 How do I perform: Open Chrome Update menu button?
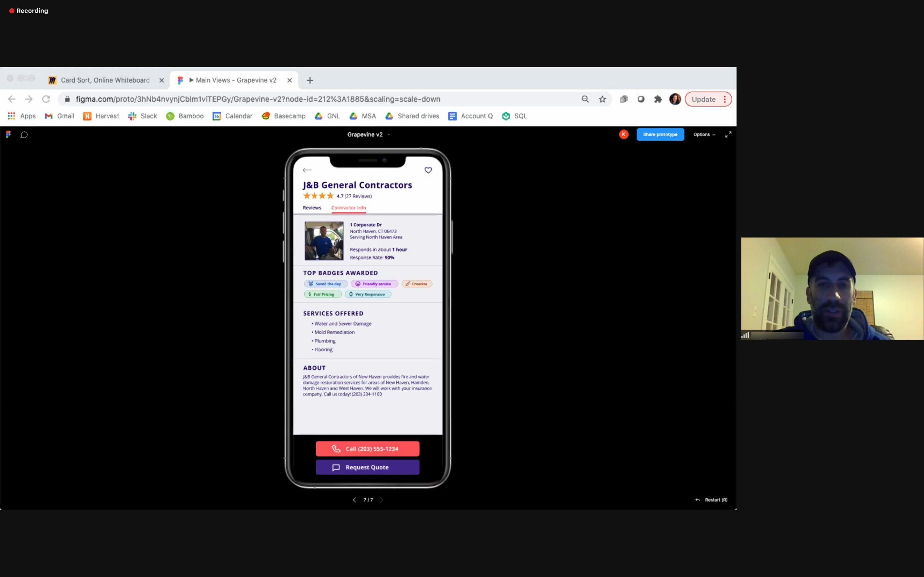point(708,99)
